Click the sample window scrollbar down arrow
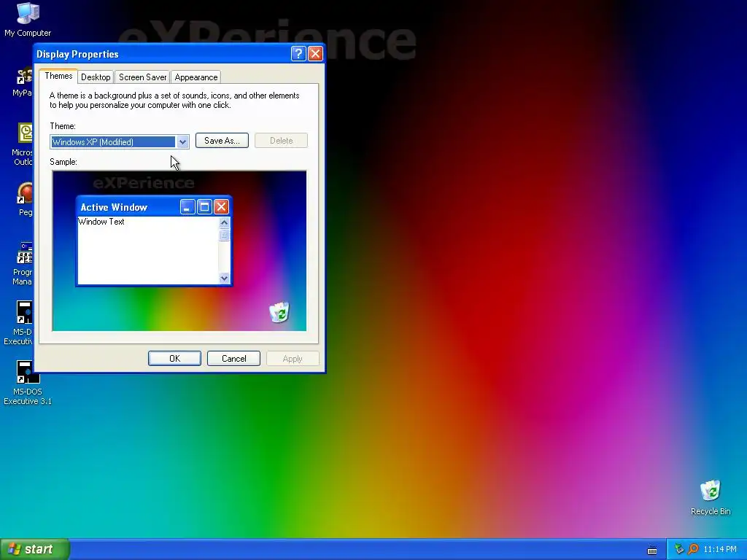Screen dimensions: 747x560 pos(224,278)
